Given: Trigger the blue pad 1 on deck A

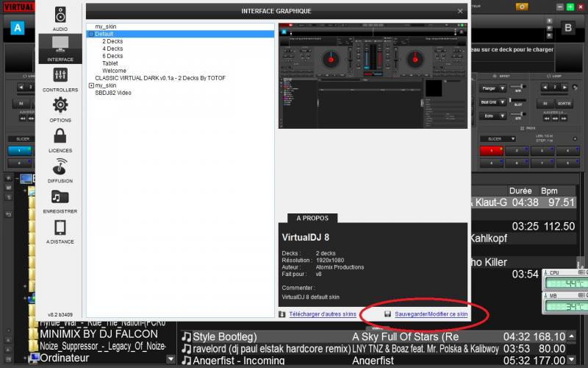Looking at the screenshot, I should coord(20,151).
